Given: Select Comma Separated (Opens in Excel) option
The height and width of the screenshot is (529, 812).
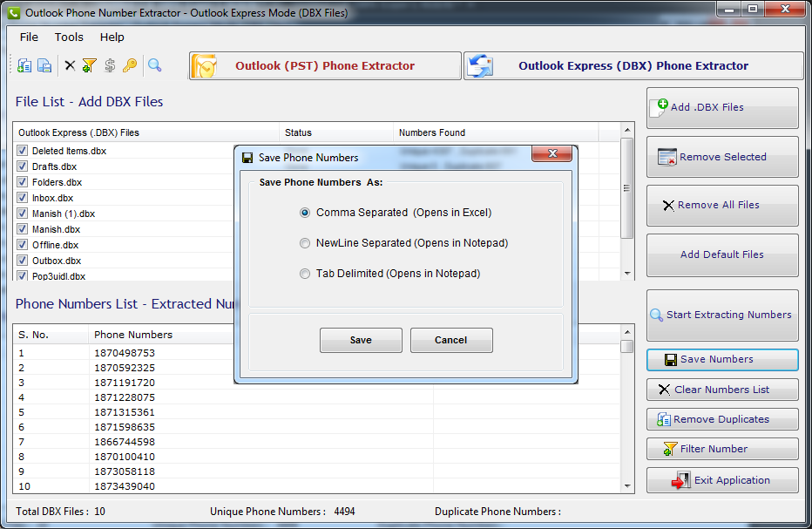Looking at the screenshot, I should (x=305, y=213).
